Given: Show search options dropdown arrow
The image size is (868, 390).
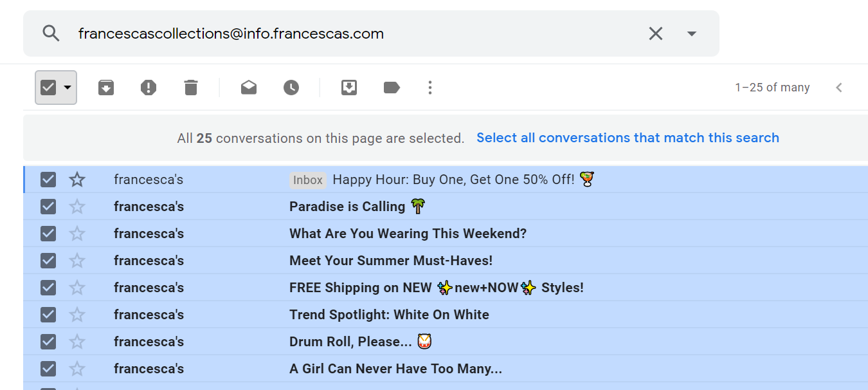Looking at the screenshot, I should pyautogui.click(x=692, y=33).
